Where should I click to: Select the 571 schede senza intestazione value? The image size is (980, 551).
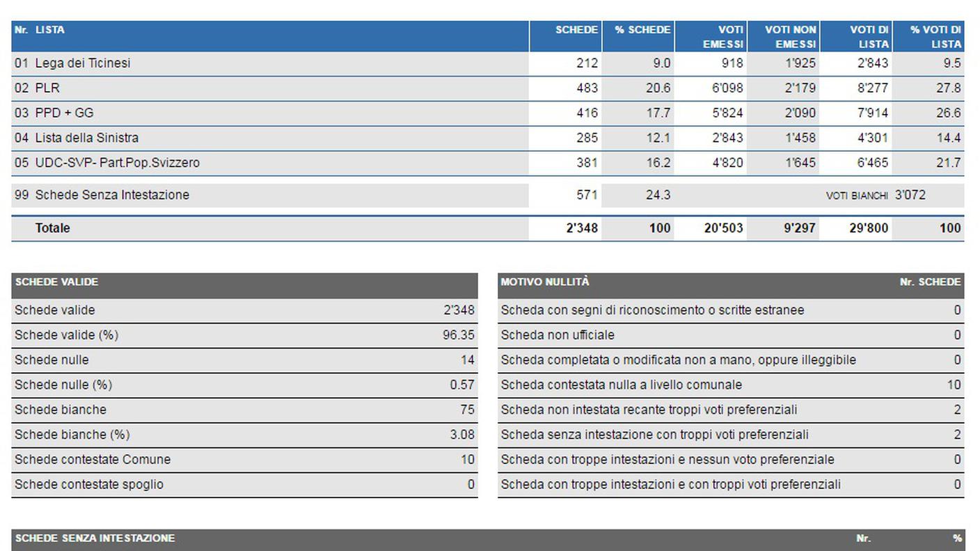pos(587,195)
